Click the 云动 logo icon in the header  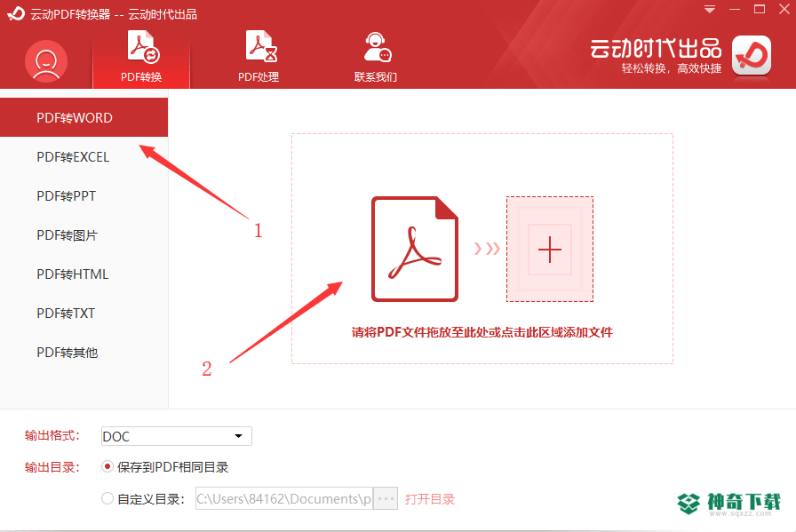752,55
